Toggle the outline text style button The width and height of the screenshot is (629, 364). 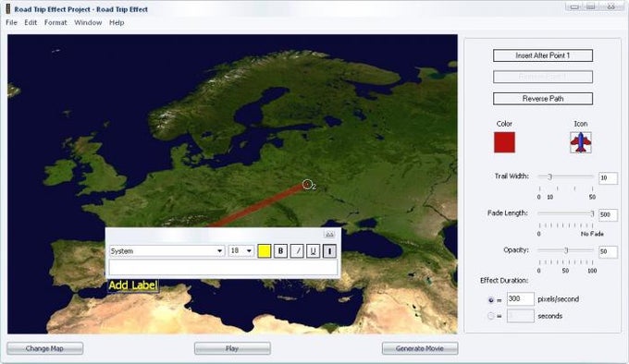(329, 251)
